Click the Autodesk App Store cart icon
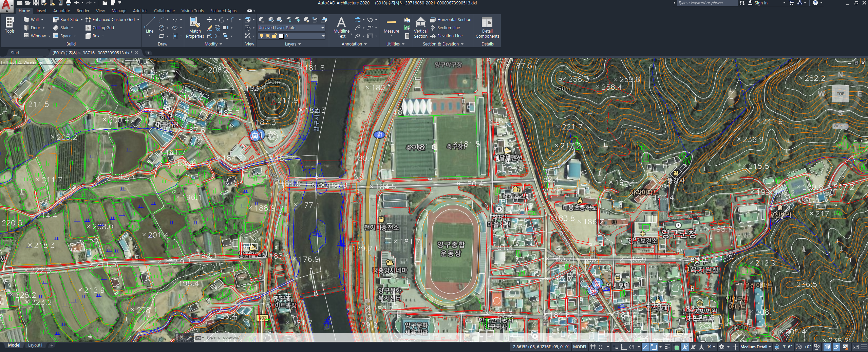The image size is (868, 352). [792, 3]
